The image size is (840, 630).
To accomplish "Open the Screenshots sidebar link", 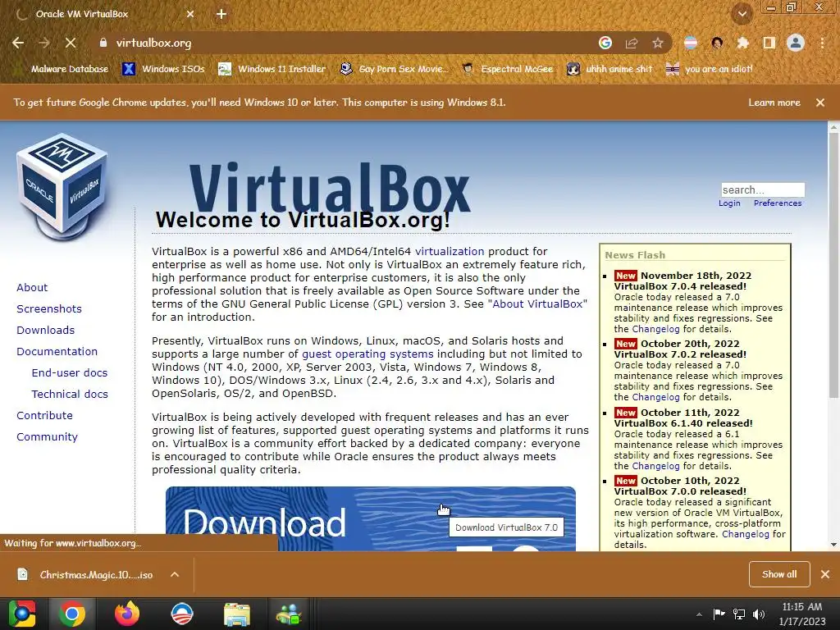I will [x=49, y=309].
